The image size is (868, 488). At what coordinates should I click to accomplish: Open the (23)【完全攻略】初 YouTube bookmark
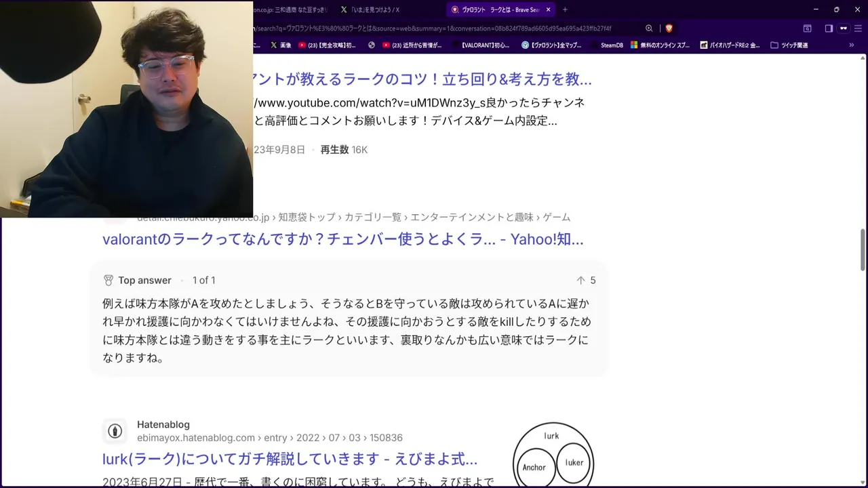click(326, 45)
